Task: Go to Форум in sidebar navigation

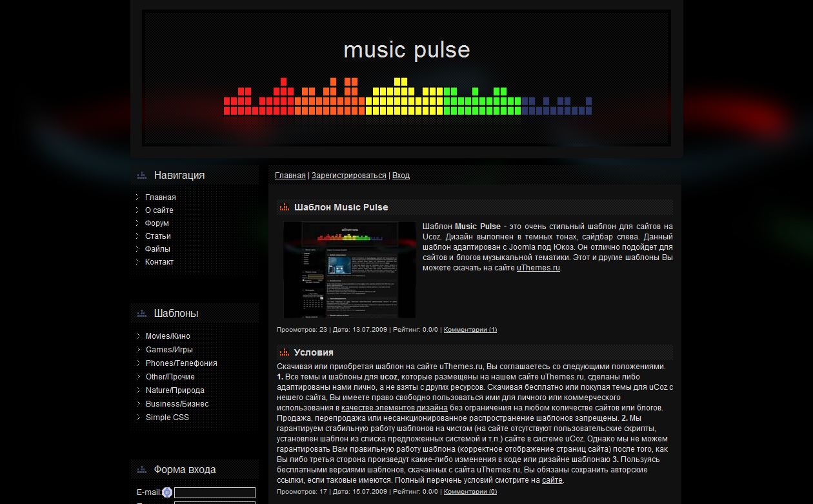Action: tap(157, 223)
